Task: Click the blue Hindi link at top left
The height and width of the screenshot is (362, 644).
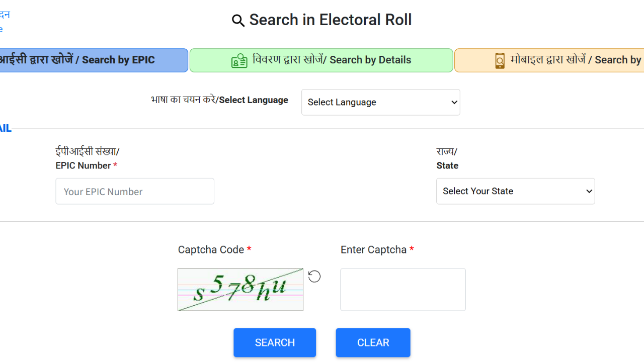Action: (5, 15)
